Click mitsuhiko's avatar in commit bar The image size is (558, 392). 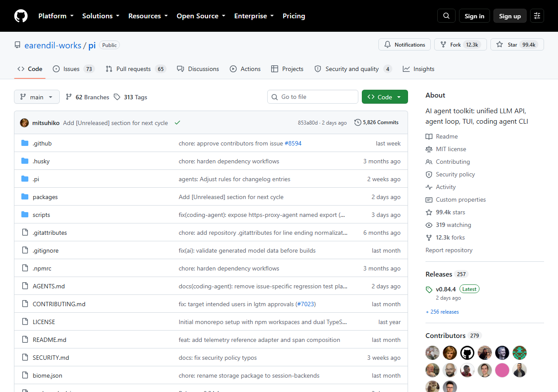[x=24, y=123]
